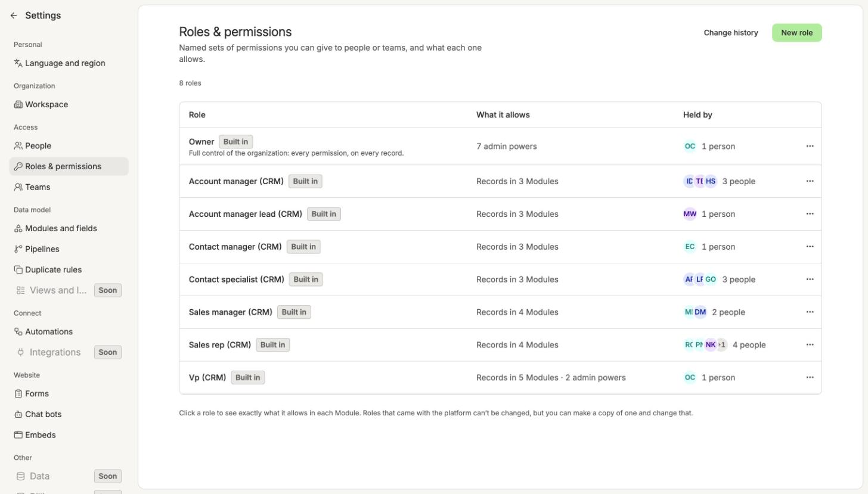Click the HS avatar in Account manager row
Screen dimensions: 868x494
click(711, 181)
